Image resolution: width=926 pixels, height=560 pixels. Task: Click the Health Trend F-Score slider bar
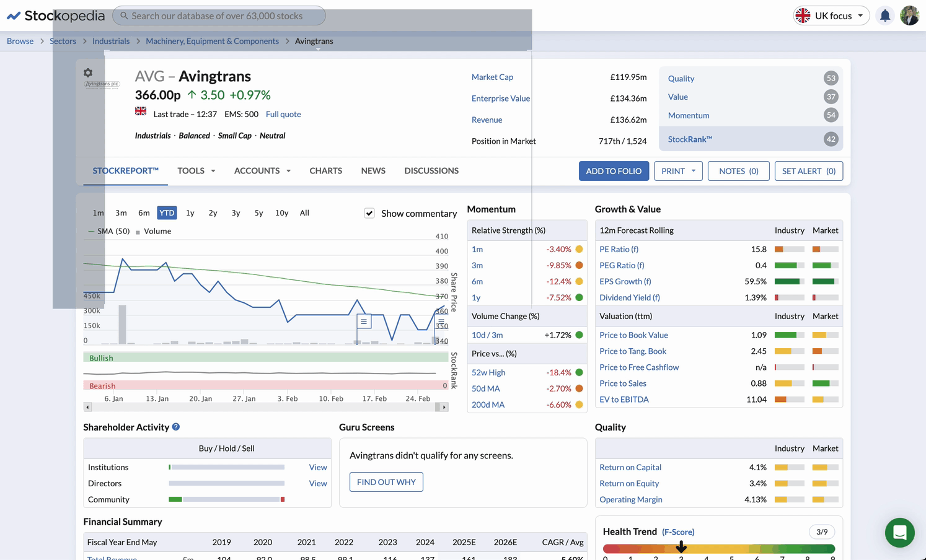(719, 549)
